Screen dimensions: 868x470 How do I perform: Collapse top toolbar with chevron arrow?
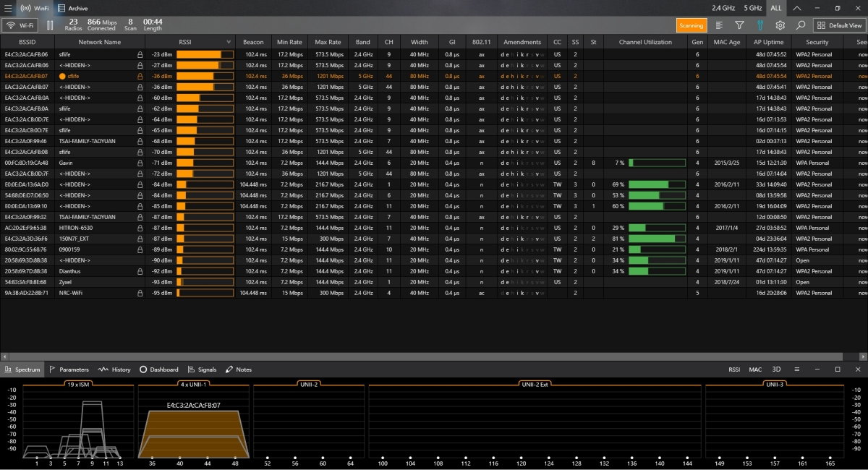796,8
